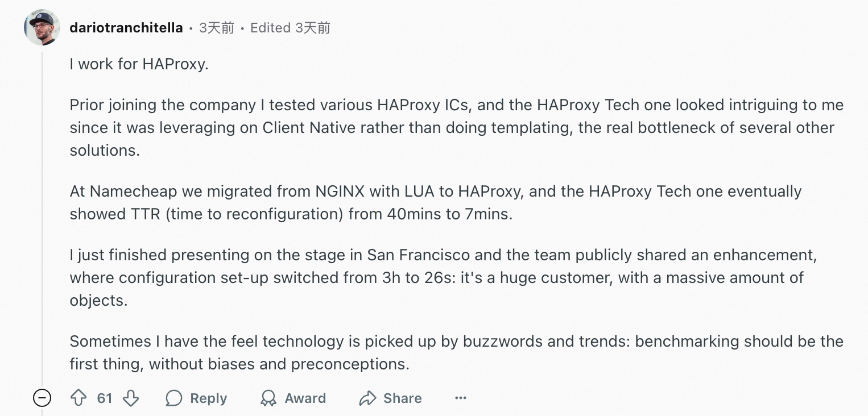868x416 pixels.
Task: Click the vote count 61
Action: [x=105, y=398]
